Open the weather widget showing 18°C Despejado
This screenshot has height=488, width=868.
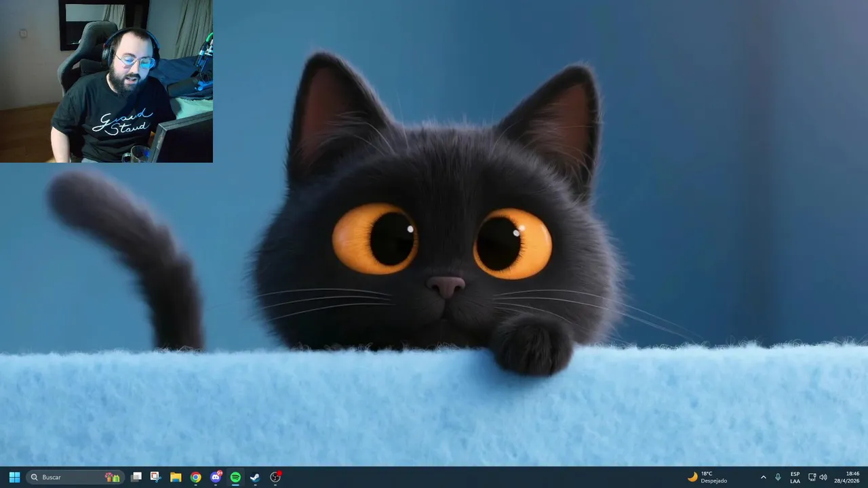[x=707, y=477]
